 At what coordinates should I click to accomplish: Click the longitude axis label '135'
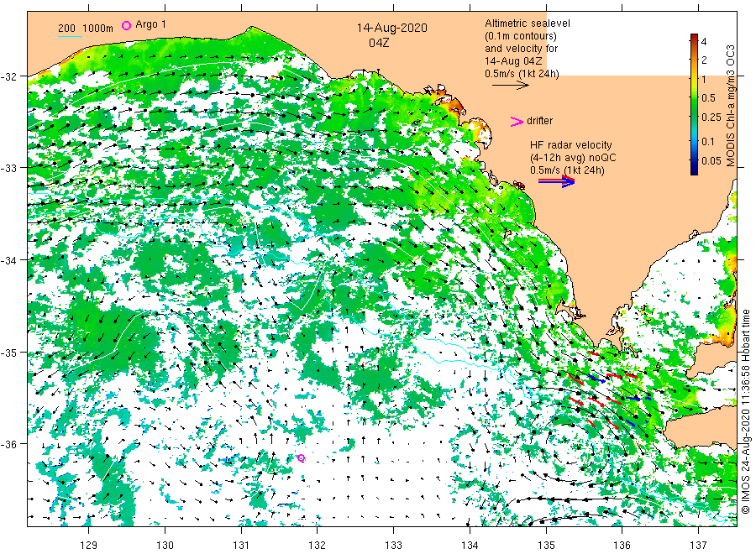[546, 546]
